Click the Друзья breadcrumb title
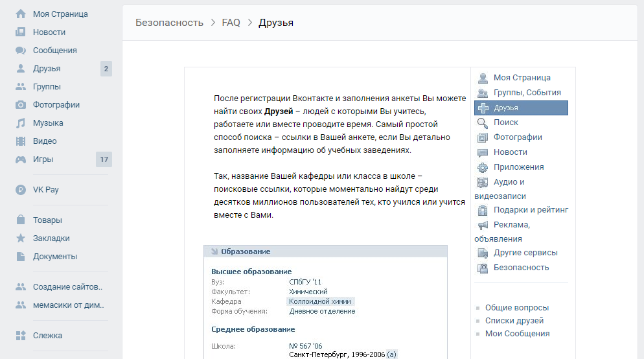Viewport: 644px width, 359px height. 276,23
